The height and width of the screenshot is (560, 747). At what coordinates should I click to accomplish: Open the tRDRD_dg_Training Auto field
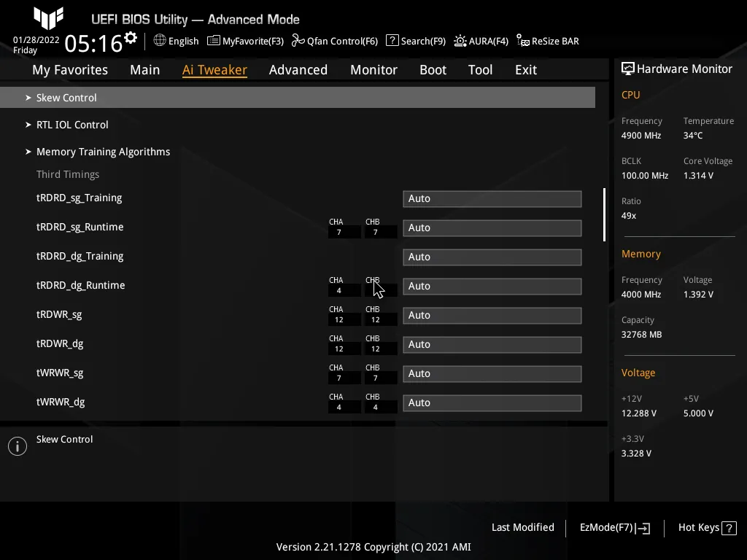pos(492,257)
